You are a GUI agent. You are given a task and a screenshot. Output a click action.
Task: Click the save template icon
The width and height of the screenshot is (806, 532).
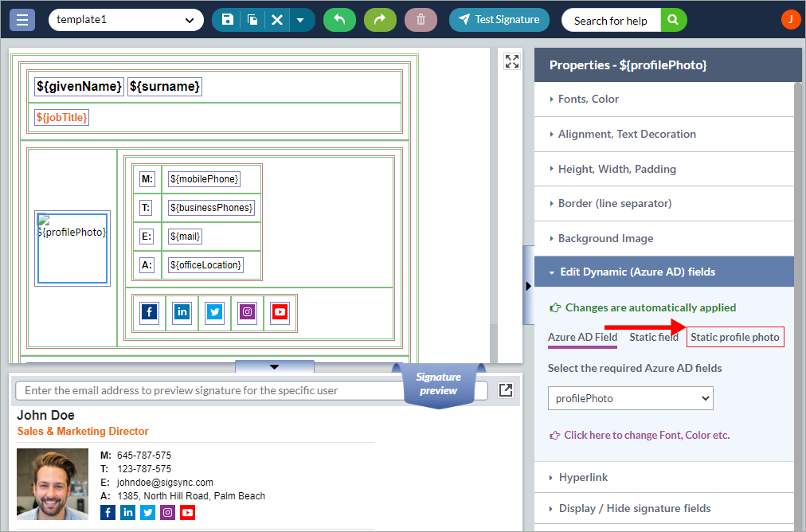tap(228, 20)
